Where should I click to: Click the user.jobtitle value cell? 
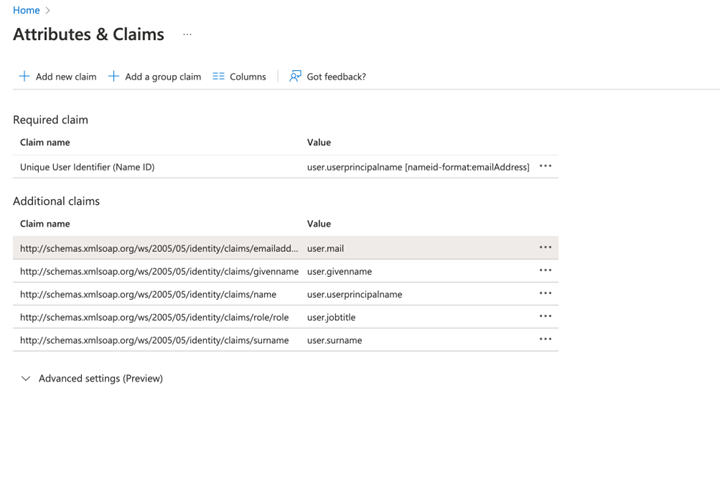click(x=331, y=317)
